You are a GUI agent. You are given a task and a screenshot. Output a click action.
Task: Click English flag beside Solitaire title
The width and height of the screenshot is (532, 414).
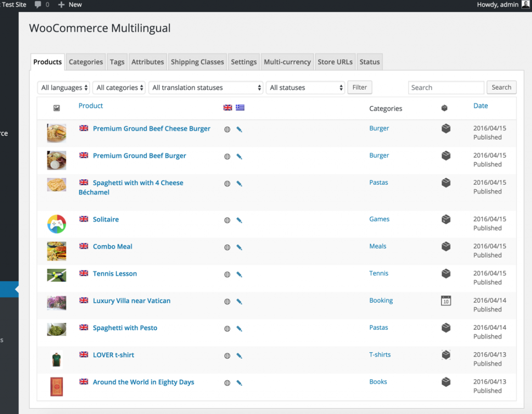84,219
